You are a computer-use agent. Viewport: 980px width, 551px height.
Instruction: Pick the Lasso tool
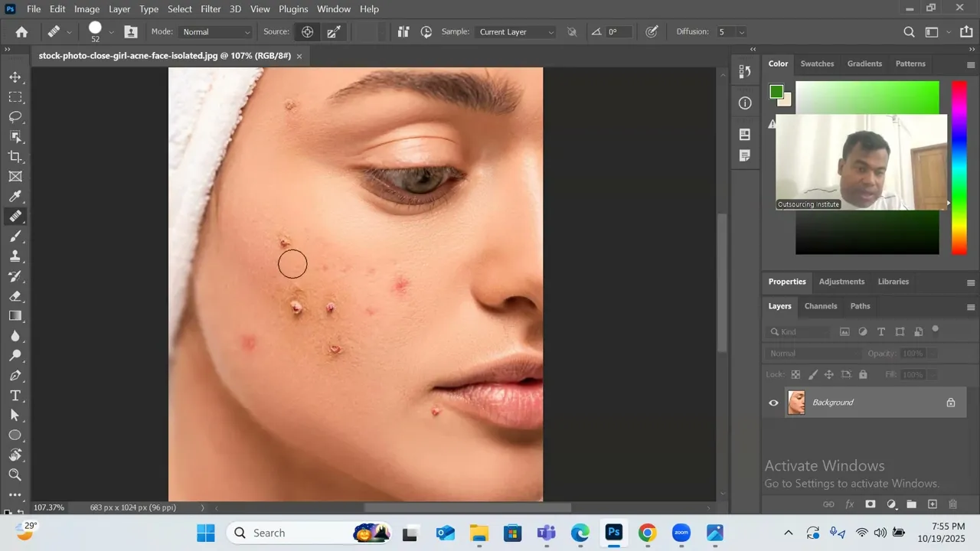point(15,117)
